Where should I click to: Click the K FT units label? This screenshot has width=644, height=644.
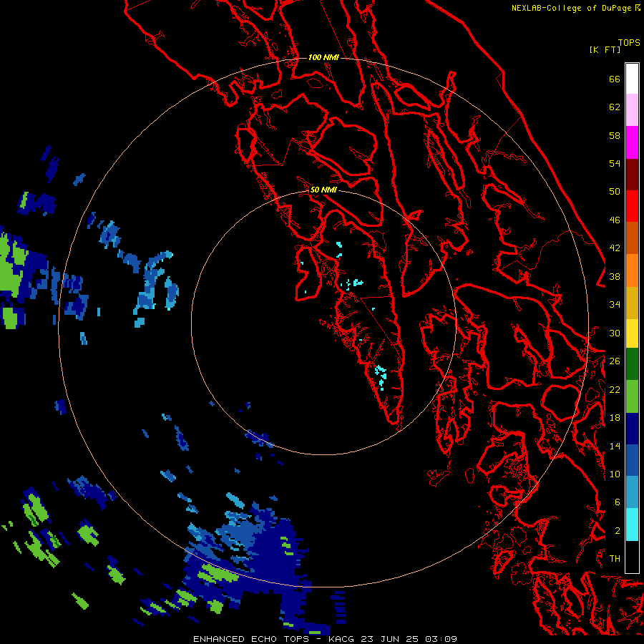(x=605, y=50)
